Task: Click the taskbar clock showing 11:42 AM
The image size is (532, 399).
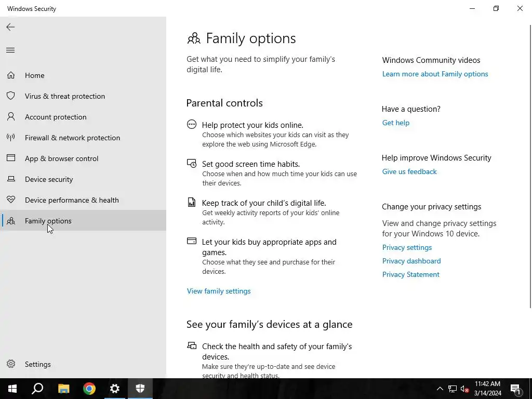Action: (x=487, y=389)
